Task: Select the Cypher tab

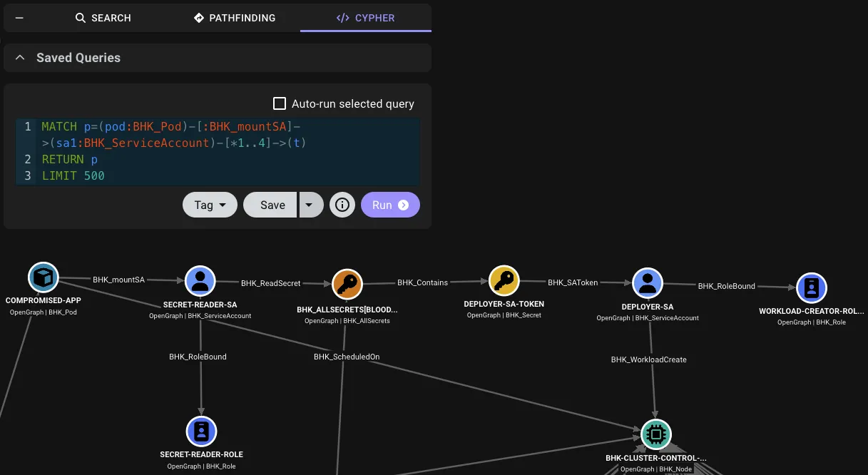Action: click(365, 18)
